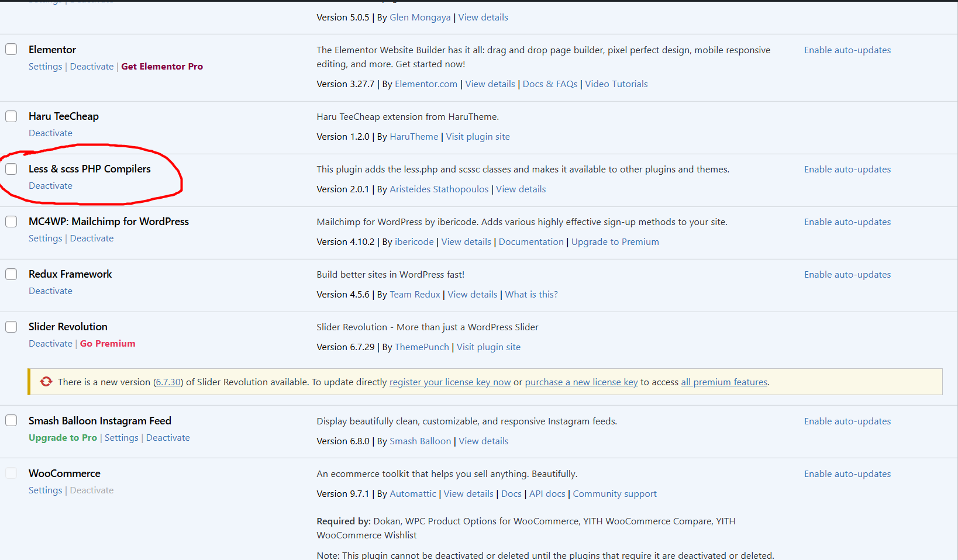Open ThemePunch author link
The image size is (958, 560).
point(422,347)
